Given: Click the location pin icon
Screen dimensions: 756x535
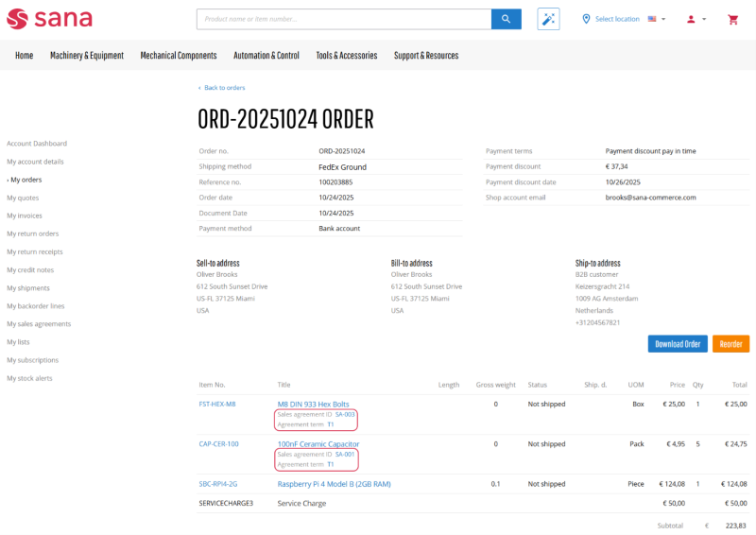Looking at the screenshot, I should (586, 19).
